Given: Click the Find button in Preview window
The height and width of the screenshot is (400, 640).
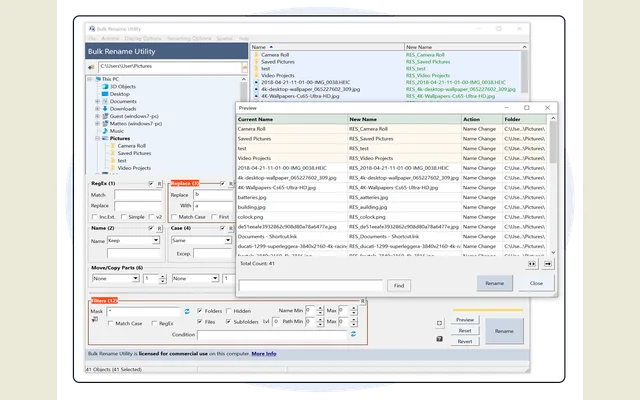Looking at the screenshot, I should [x=399, y=286].
